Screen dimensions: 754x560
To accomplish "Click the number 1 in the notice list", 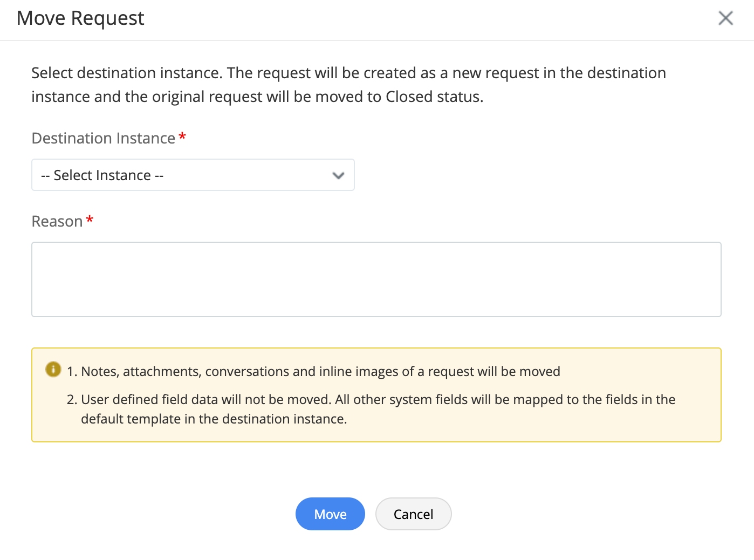I will (x=72, y=372).
